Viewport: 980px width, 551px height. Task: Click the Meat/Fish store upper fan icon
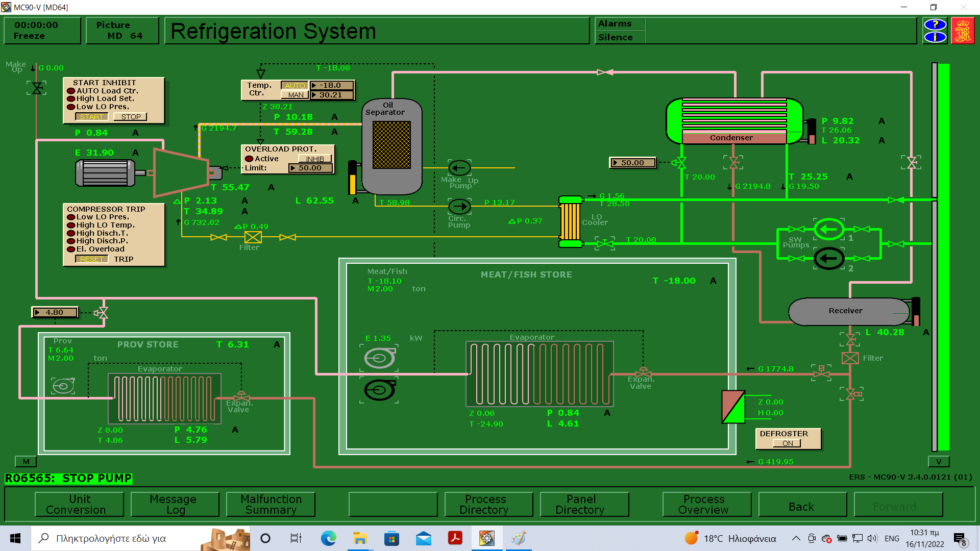point(380,358)
